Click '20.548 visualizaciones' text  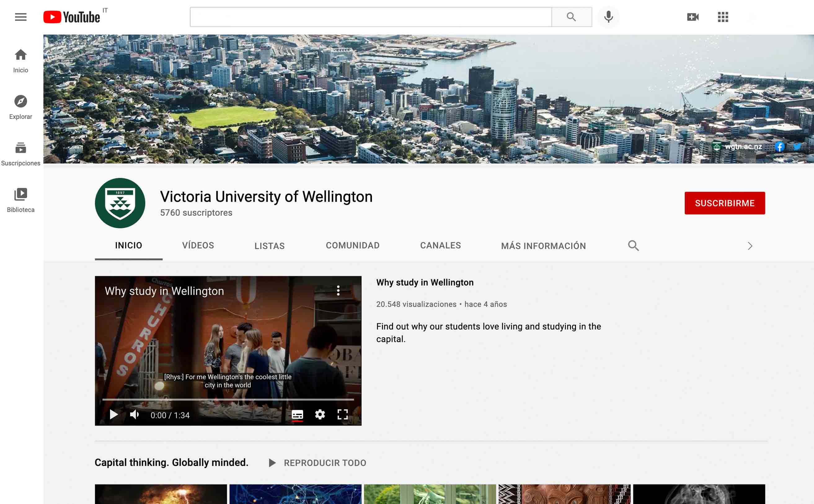click(416, 304)
